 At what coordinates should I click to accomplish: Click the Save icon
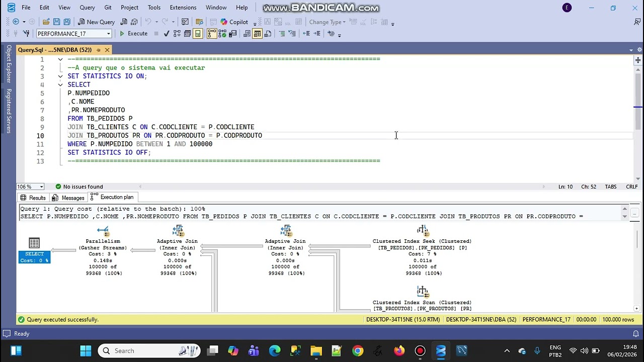point(56,22)
